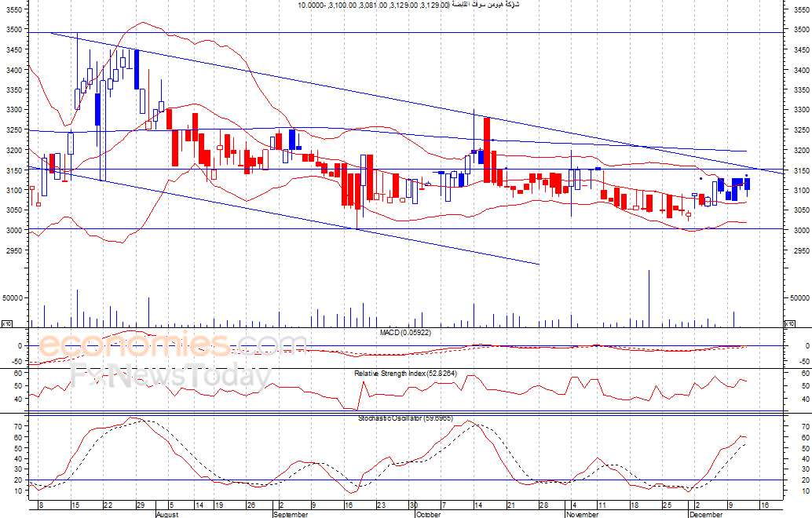
Task: Click the 3500 price label on right axis
Action: coord(798,30)
